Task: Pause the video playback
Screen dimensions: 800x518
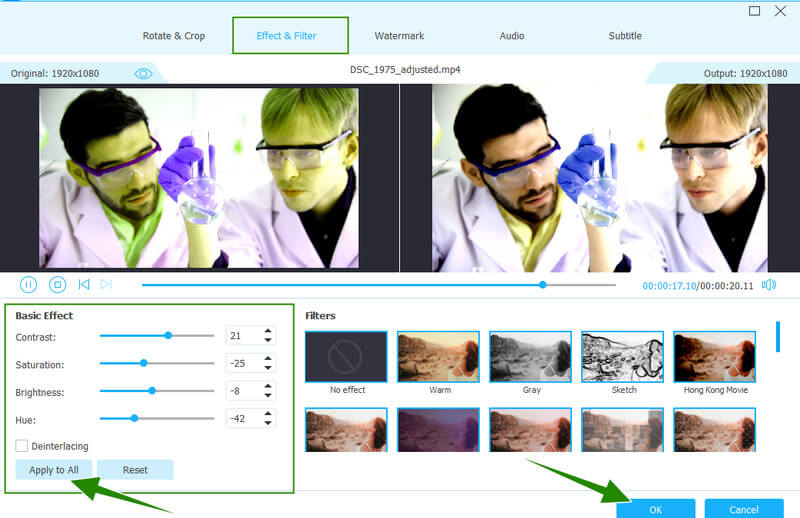Action: pyautogui.click(x=28, y=285)
